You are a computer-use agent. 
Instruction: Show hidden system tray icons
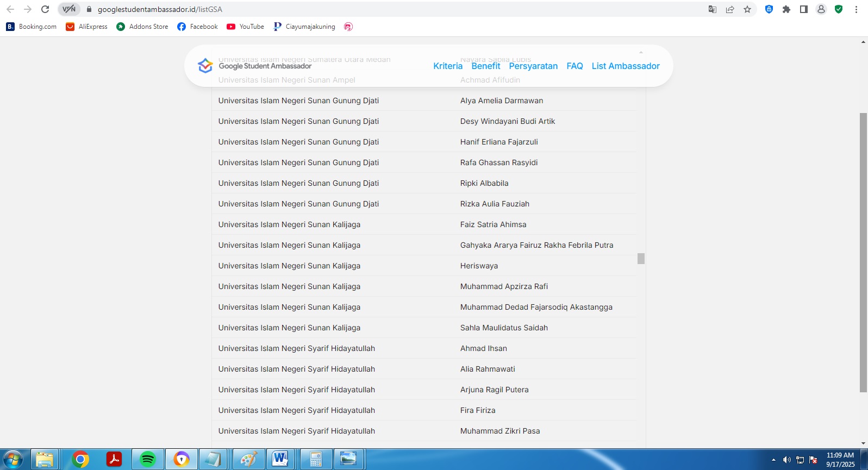tap(773, 460)
